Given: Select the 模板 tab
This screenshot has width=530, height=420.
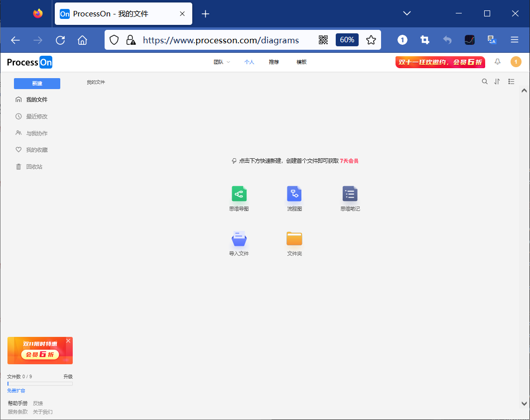Looking at the screenshot, I should click(x=301, y=62).
